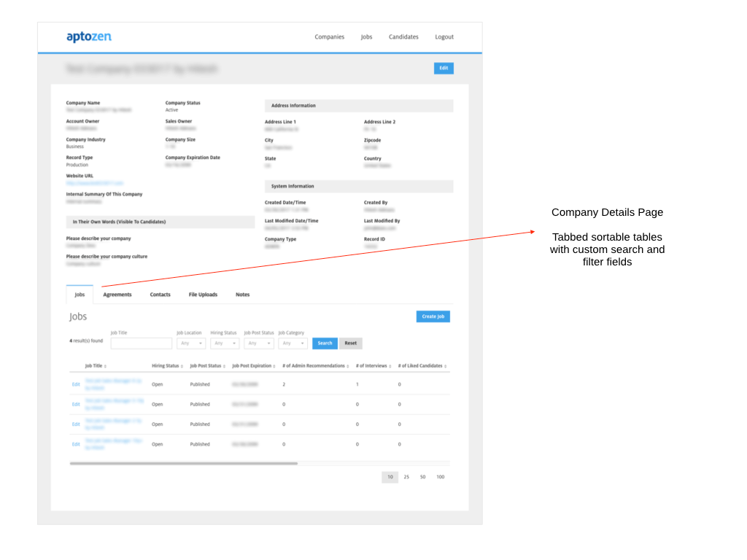The height and width of the screenshot is (560, 747).
Task: Click the aptozen logo
Action: coord(88,36)
